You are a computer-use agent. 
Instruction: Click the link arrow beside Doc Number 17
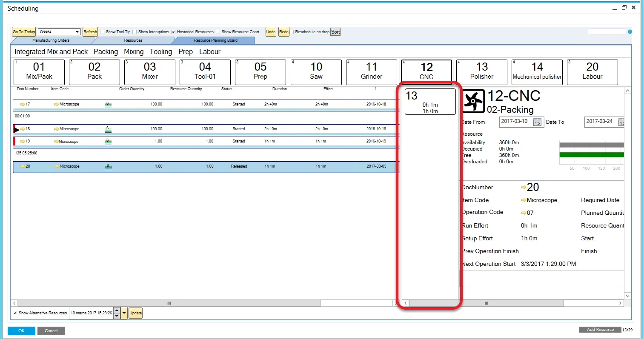tap(23, 104)
